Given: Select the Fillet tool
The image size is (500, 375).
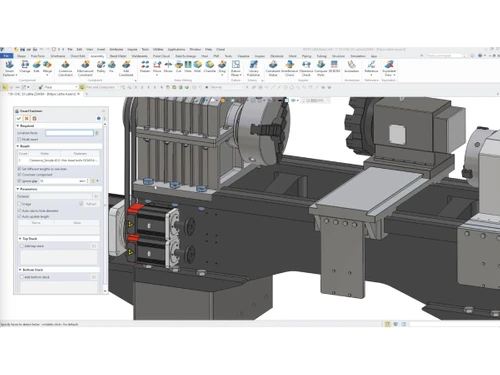Looking at the screenshot, I should pos(198,67).
